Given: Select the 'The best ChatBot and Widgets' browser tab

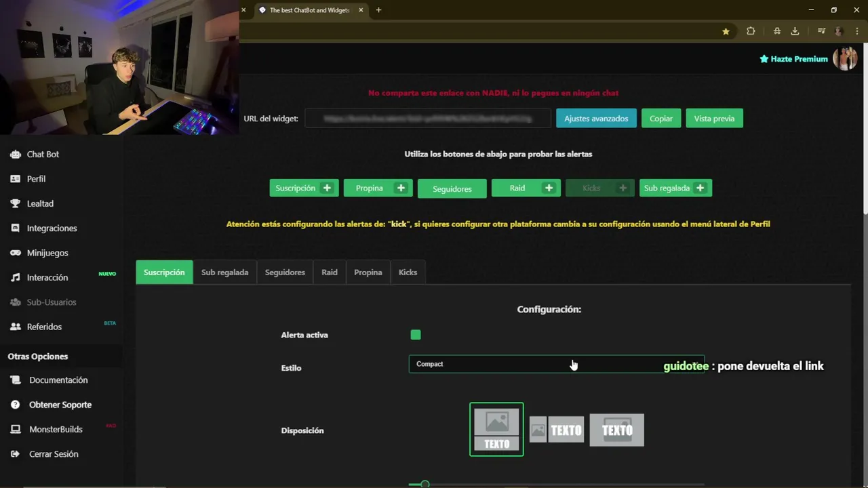Looking at the screenshot, I should point(311,10).
